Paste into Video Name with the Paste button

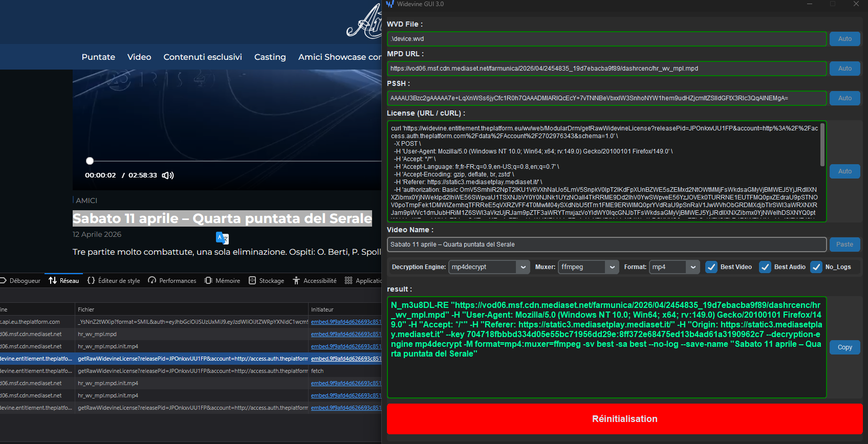(845, 245)
